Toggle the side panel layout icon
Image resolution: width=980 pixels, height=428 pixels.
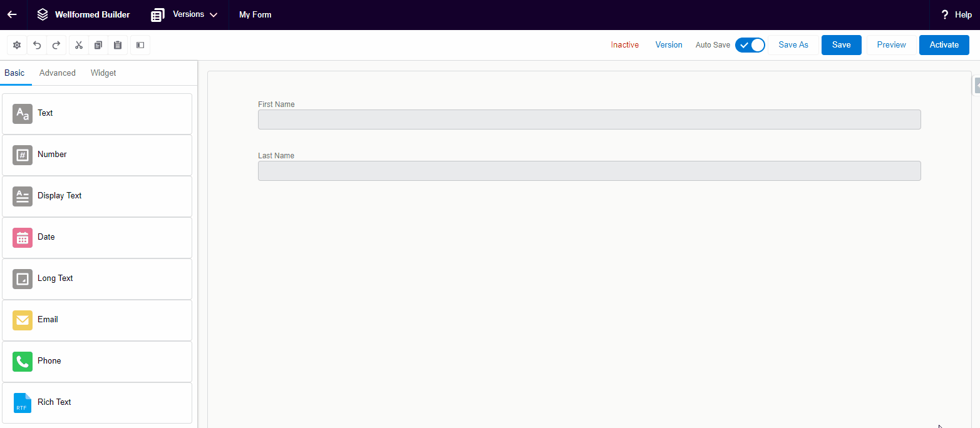[x=140, y=45]
